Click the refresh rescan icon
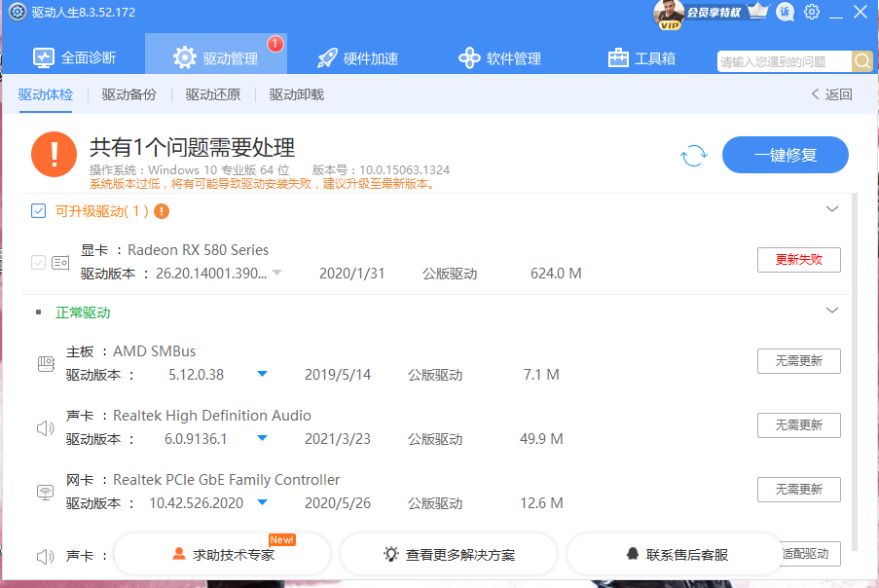 (x=693, y=156)
